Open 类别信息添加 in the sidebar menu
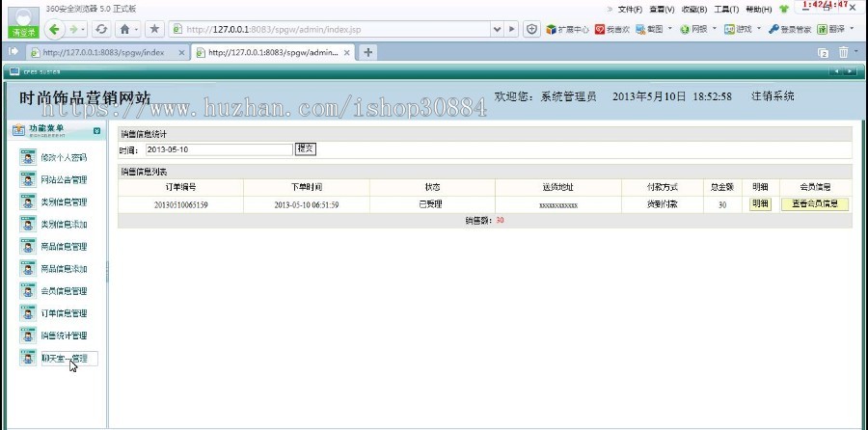 (64, 224)
